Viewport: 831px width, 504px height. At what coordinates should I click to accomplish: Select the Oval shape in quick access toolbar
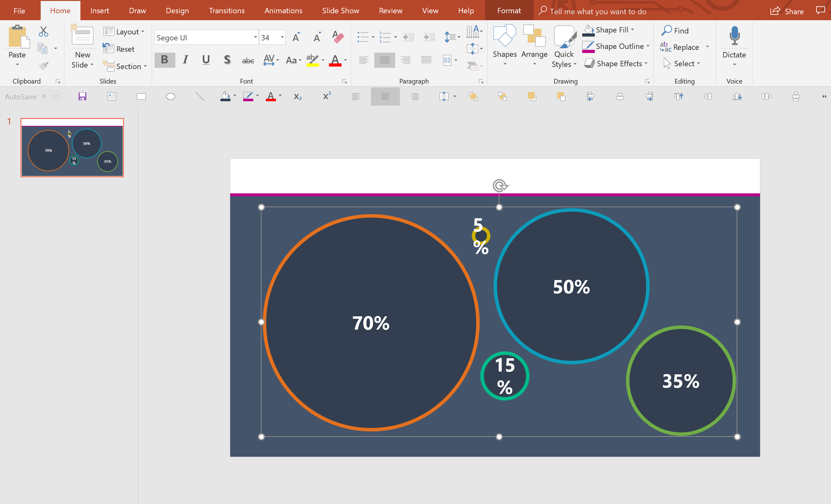(171, 97)
